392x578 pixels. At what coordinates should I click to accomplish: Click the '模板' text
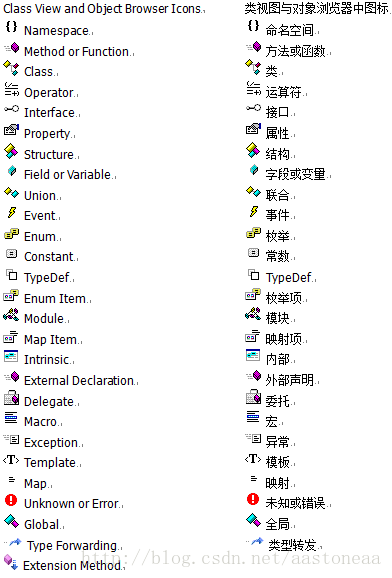[x=278, y=462]
